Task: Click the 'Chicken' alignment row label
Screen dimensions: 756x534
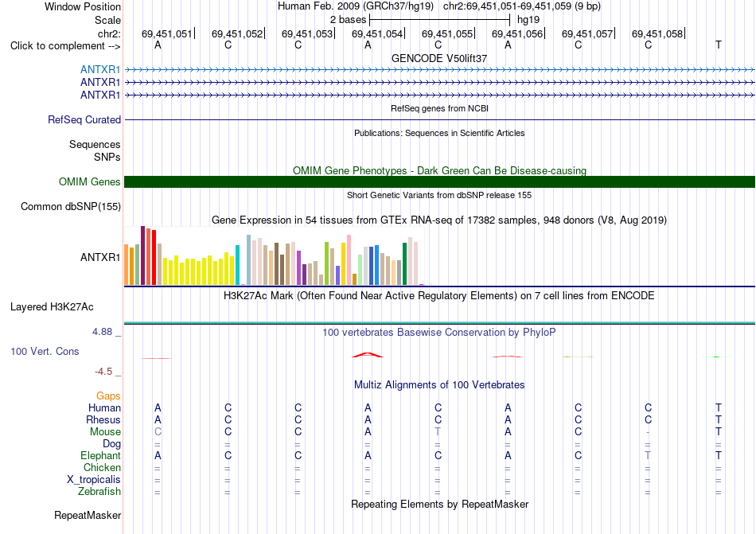Action: click(102, 467)
